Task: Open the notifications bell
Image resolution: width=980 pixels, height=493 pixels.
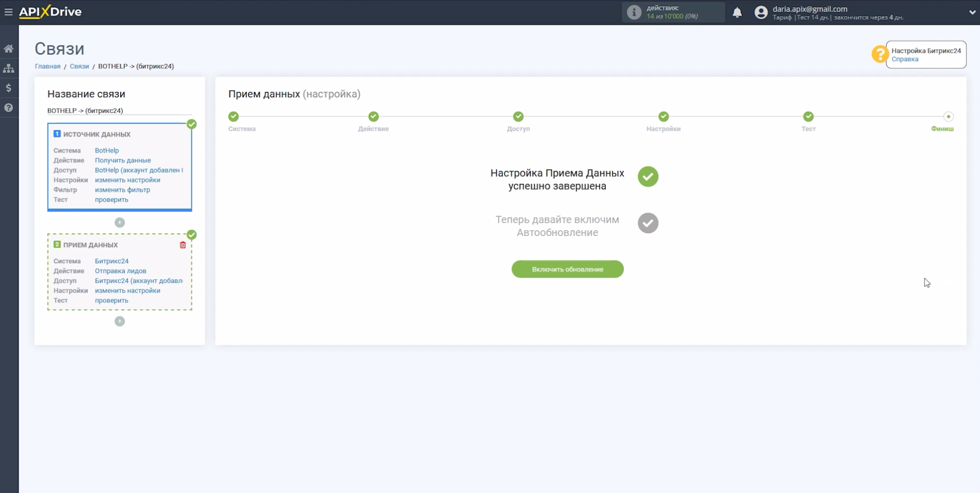Action: pos(737,12)
